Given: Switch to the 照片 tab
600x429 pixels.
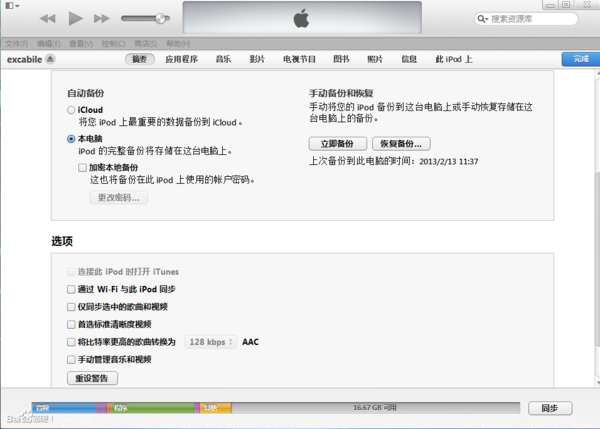Looking at the screenshot, I should [375, 59].
